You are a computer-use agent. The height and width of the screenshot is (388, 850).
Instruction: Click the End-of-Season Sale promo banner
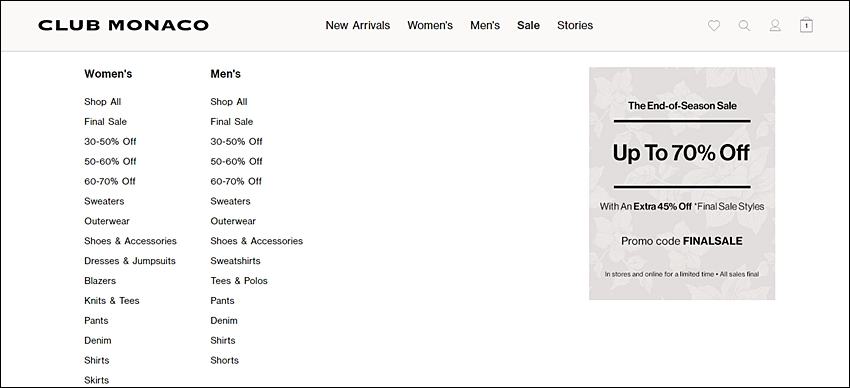click(x=682, y=184)
